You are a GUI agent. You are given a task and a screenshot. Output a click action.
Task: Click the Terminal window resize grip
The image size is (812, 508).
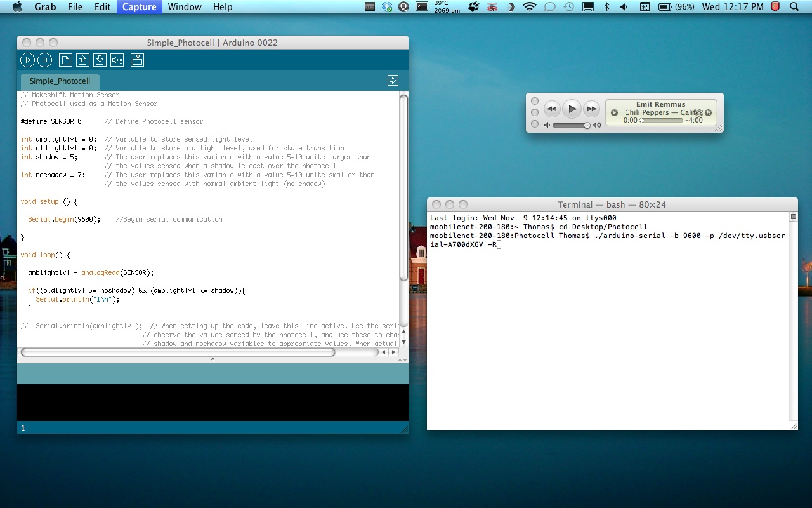tap(793, 425)
